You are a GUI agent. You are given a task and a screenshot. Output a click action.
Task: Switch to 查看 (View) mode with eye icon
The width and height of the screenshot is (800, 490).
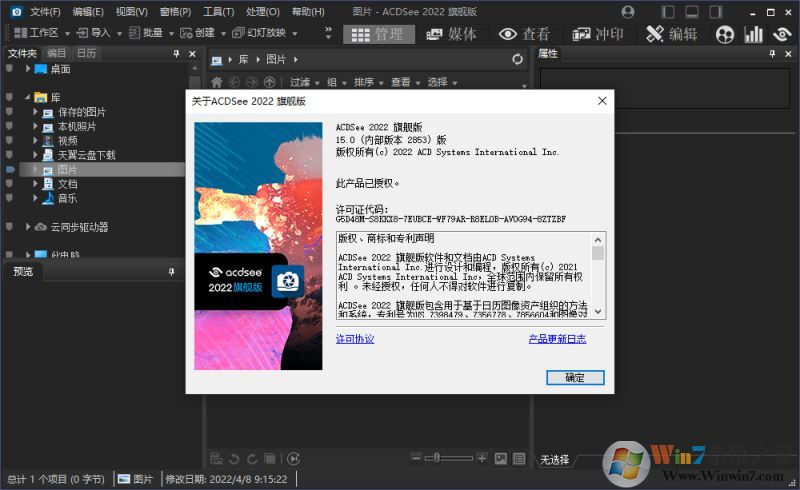[524, 34]
